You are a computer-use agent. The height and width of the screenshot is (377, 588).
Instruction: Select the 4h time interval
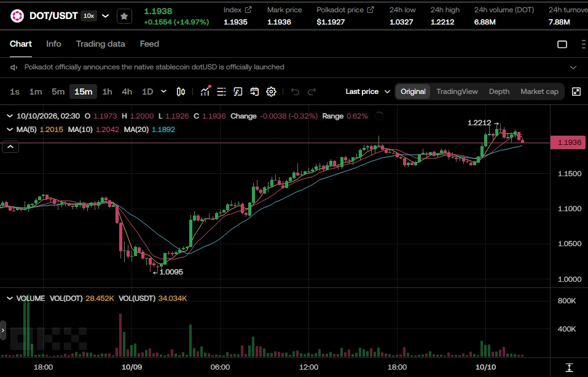pyautogui.click(x=127, y=91)
